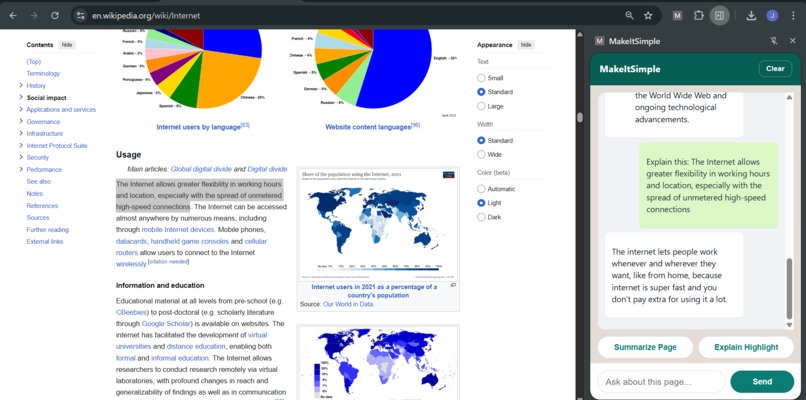This screenshot has height=400, width=806.
Task: Hide the Contents sidebar
Action: pos(67,45)
